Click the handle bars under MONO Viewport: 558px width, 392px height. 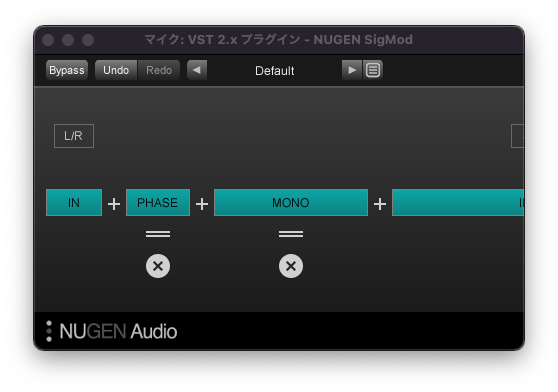point(291,234)
